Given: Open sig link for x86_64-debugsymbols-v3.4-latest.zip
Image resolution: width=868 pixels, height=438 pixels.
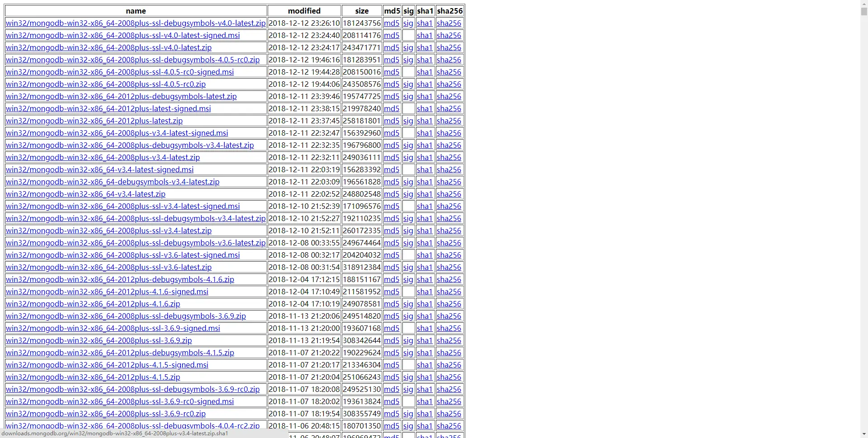Looking at the screenshot, I should pyautogui.click(x=408, y=182).
